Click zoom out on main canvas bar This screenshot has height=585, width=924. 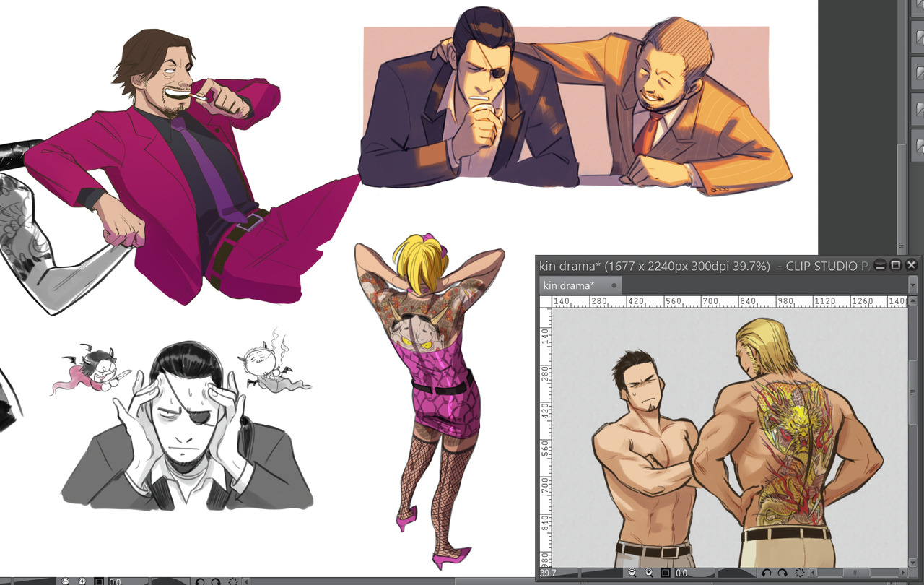tap(66, 581)
